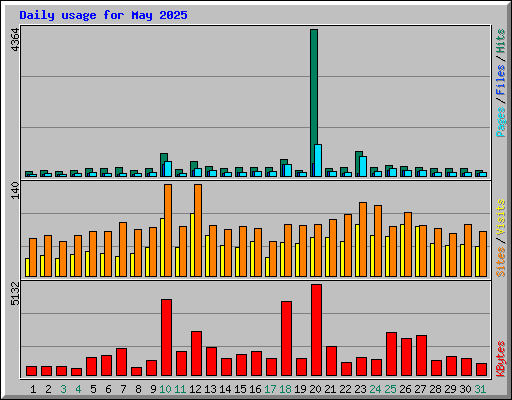Viewport: 512px width, 400px height.
Task: Click the day 30 label on the x-axis
Action: click(465, 389)
